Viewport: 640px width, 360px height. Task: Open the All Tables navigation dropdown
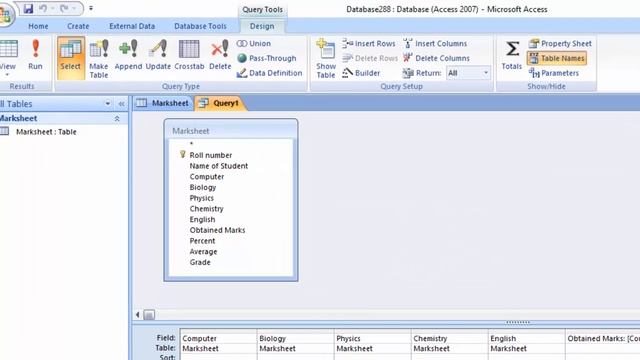pos(108,104)
